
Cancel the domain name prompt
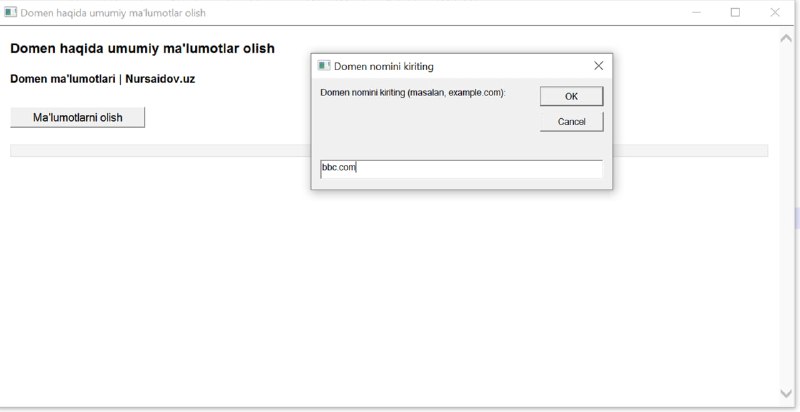(x=571, y=122)
